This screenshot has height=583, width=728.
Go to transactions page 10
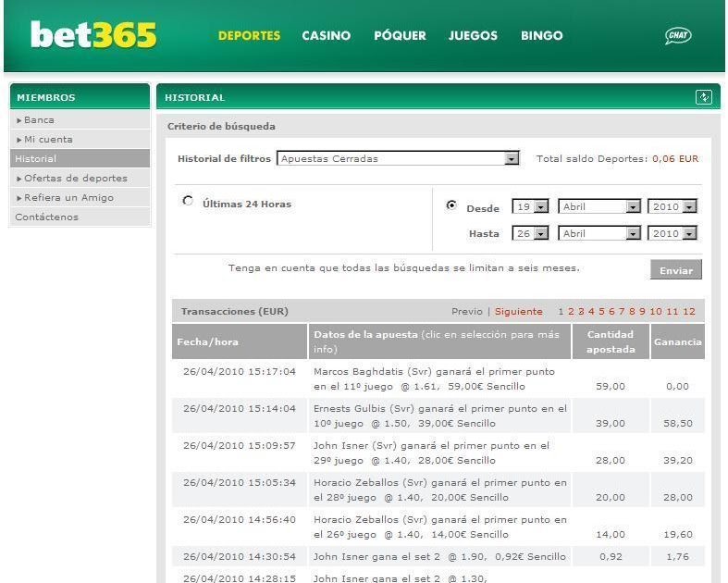pyautogui.click(x=656, y=311)
